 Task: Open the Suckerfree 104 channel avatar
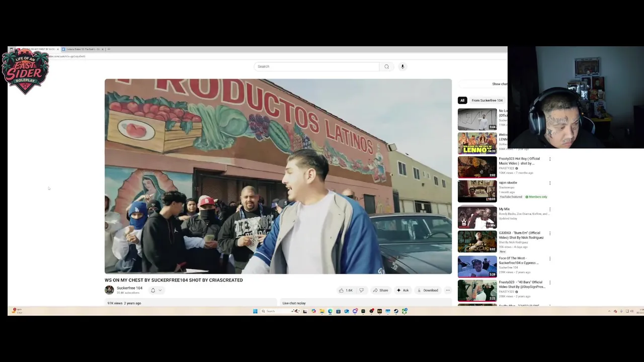coord(109,290)
